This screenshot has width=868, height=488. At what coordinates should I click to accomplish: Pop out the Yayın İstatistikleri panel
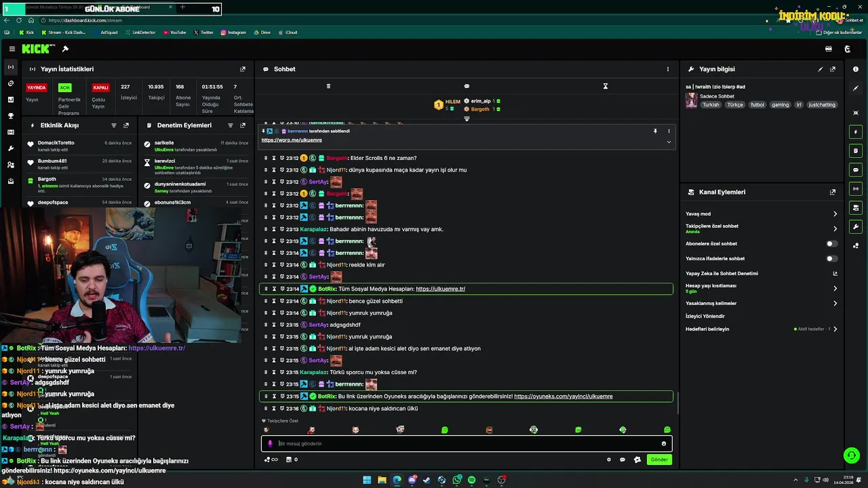click(243, 69)
